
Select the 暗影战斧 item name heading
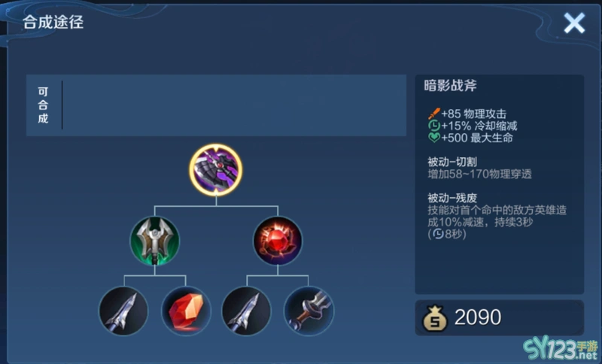coord(450,86)
